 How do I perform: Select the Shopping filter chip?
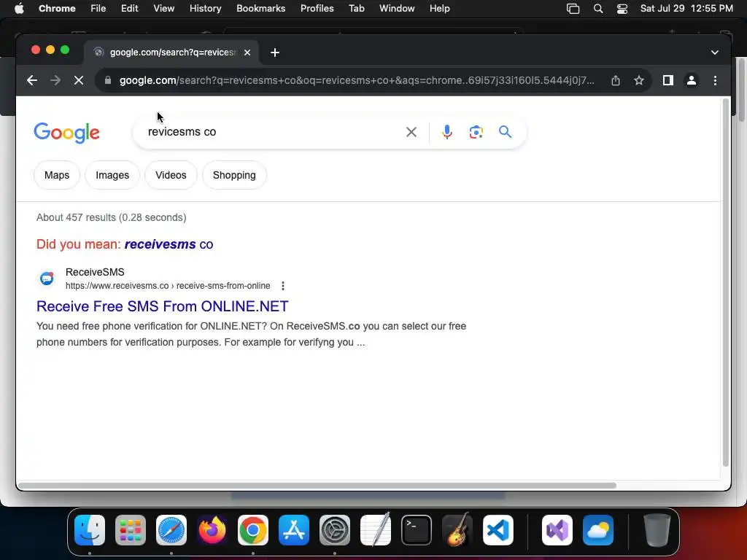(x=234, y=175)
